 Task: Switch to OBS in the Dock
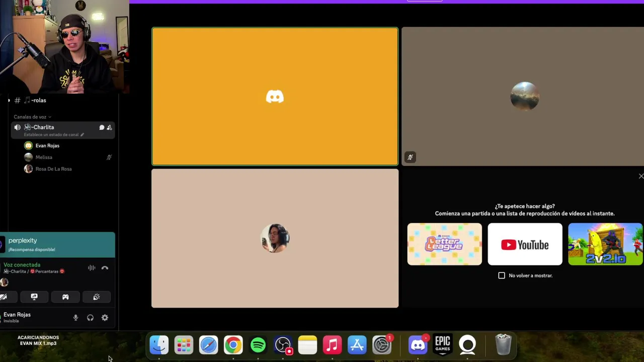(283, 345)
